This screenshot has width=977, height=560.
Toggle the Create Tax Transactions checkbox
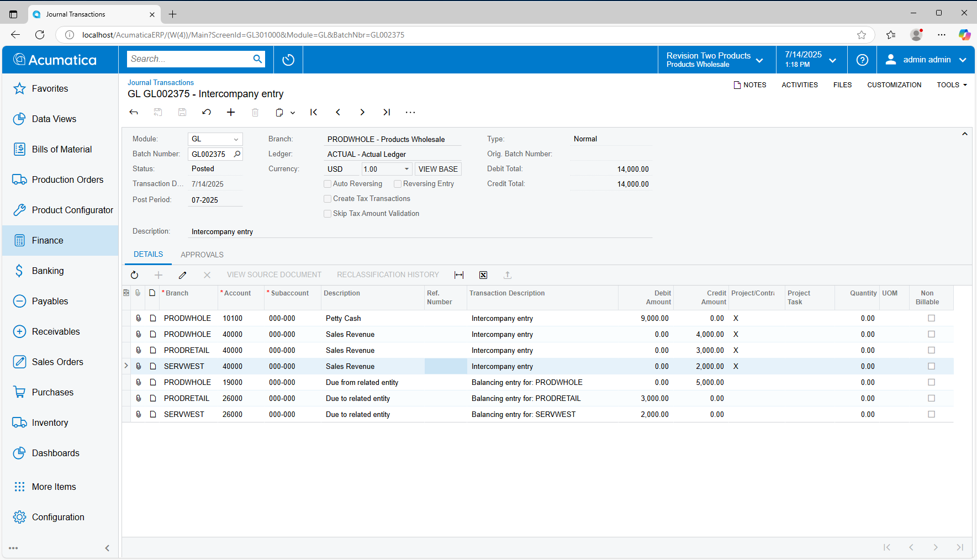[x=328, y=199]
